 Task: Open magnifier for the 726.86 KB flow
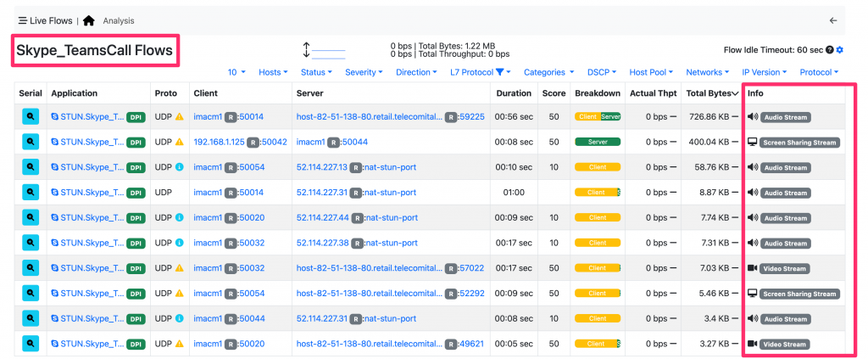(x=31, y=117)
